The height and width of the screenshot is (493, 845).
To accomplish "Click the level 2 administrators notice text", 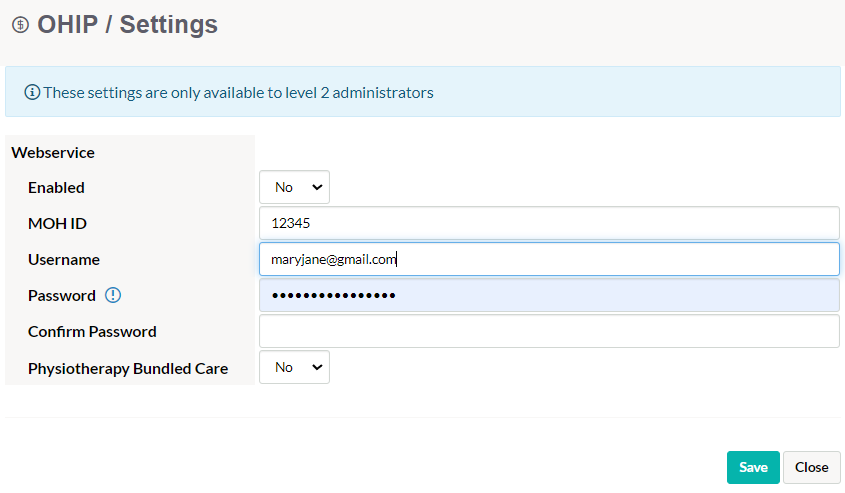I will [x=238, y=93].
